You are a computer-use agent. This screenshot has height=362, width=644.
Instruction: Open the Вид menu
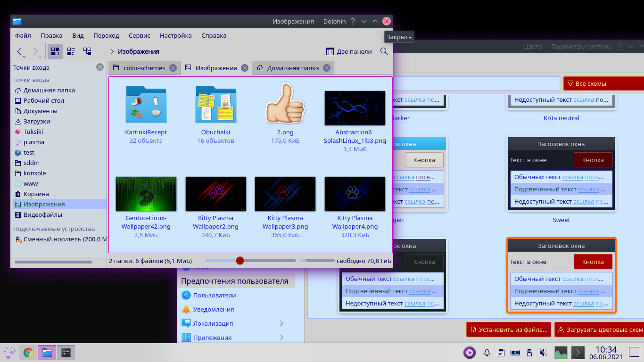click(78, 35)
